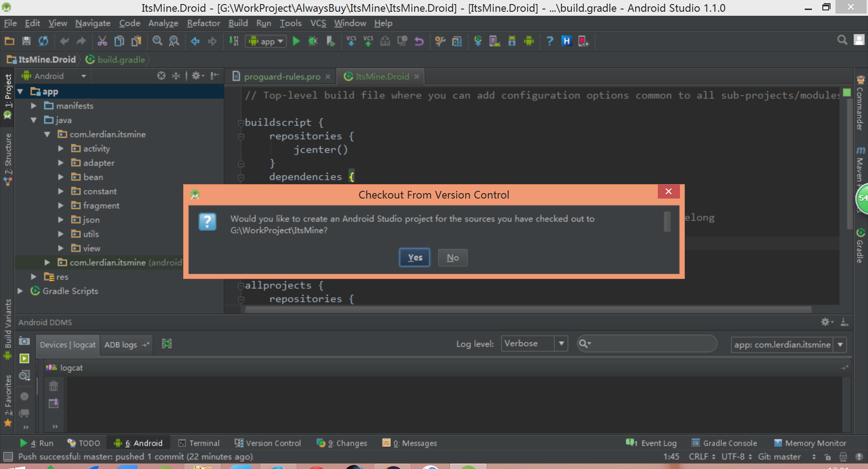Toggle the Build Variants side panel
The width and height of the screenshot is (868, 469).
point(8,329)
